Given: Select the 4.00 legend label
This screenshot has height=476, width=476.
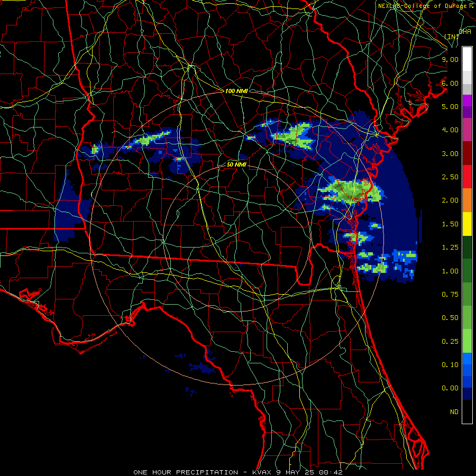Looking at the screenshot, I should [x=450, y=130].
